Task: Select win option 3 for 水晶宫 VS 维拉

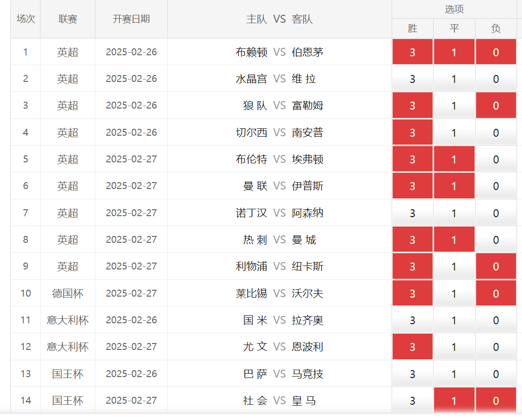Action: [412, 79]
